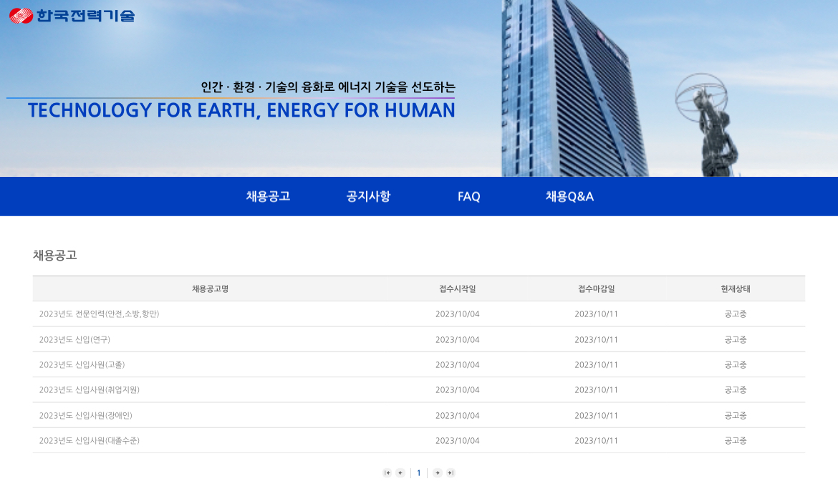Viewport: 838px width, 504px height.
Task: Open 2023년도 신입사원(대졸수준) posting
Action: [x=89, y=440]
